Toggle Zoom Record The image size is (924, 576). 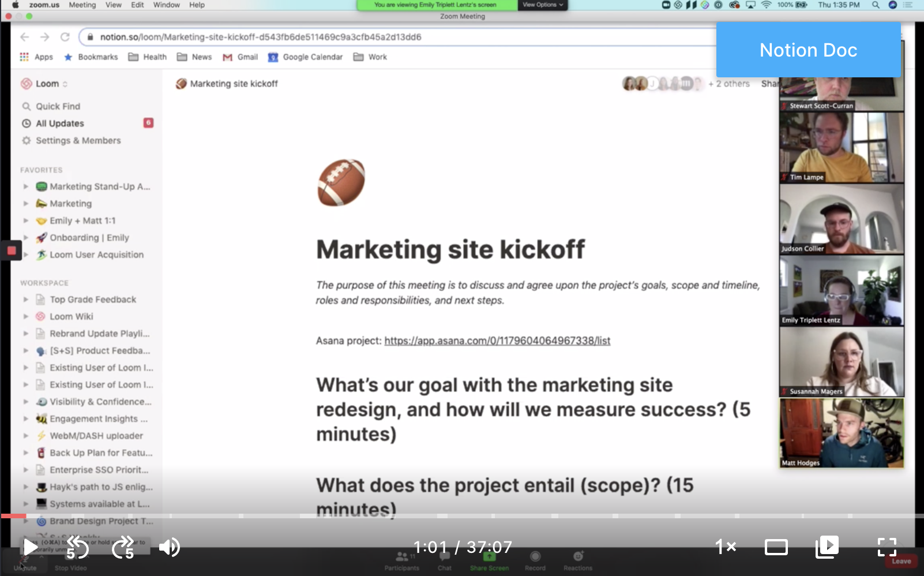pyautogui.click(x=535, y=560)
